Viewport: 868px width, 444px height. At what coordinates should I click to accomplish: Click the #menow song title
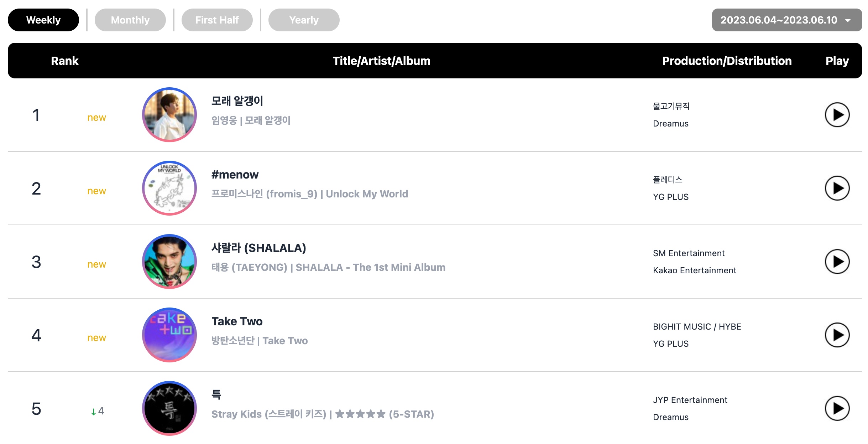pyautogui.click(x=235, y=175)
